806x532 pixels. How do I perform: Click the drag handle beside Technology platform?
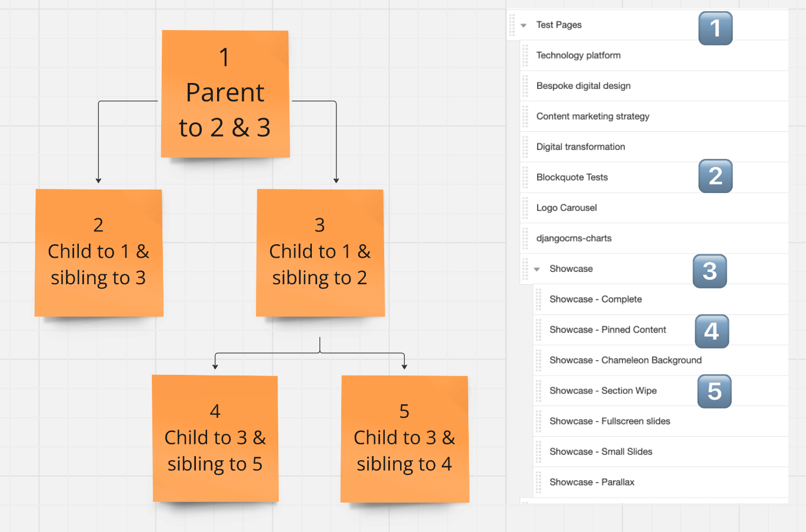point(525,55)
